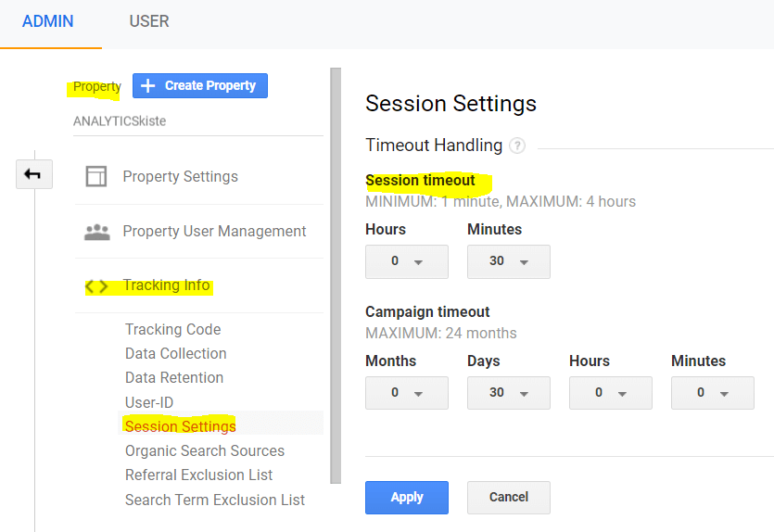Open Campaign timeout Minutes dropdown
Image resolution: width=774 pixels, height=532 pixels.
tap(712, 393)
